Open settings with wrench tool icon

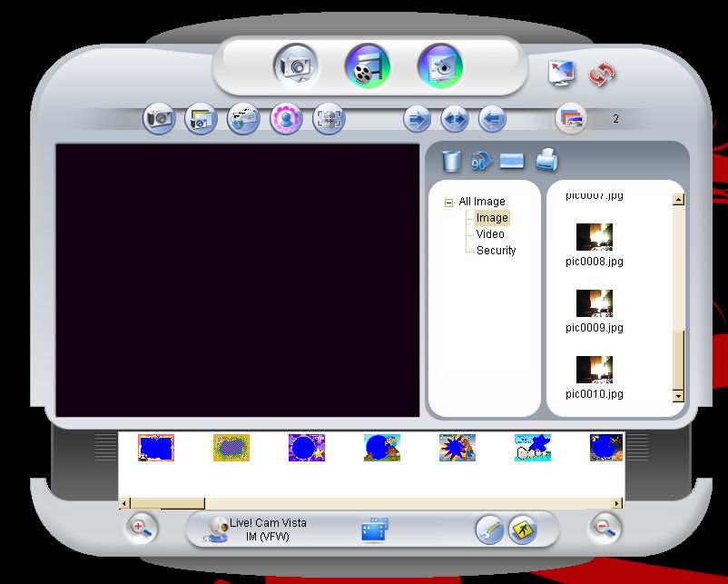pyautogui.click(x=490, y=530)
